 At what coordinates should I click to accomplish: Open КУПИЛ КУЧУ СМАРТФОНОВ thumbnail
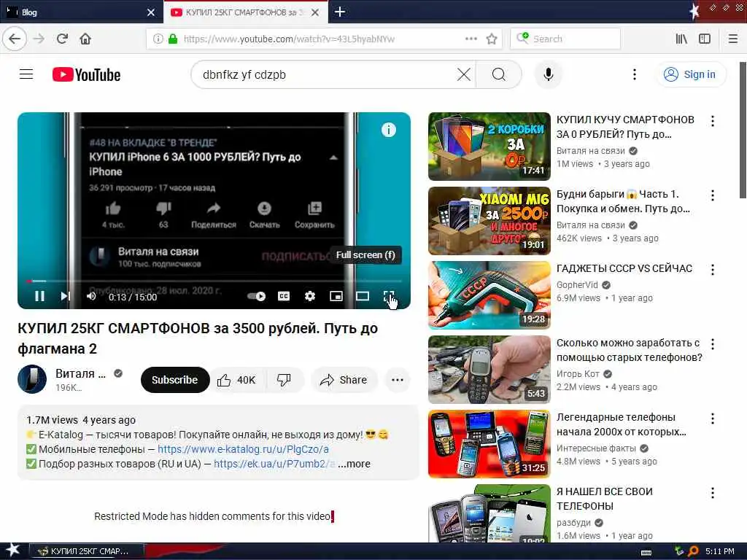pos(489,146)
